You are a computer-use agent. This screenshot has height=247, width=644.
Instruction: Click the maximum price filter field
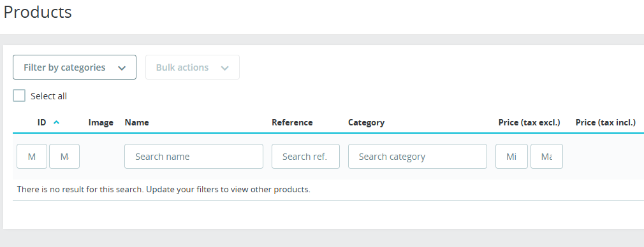pos(546,157)
